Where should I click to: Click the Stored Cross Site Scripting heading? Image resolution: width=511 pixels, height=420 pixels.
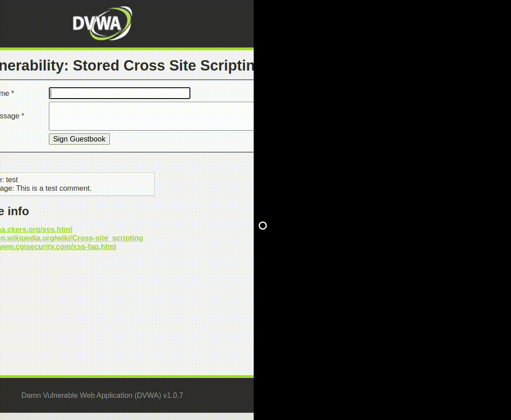[x=127, y=66]
